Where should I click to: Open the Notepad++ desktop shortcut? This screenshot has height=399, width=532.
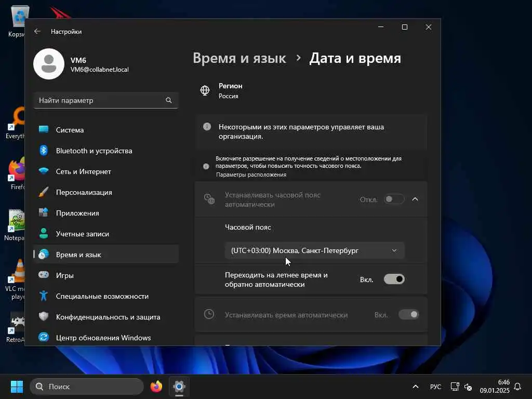15,225
